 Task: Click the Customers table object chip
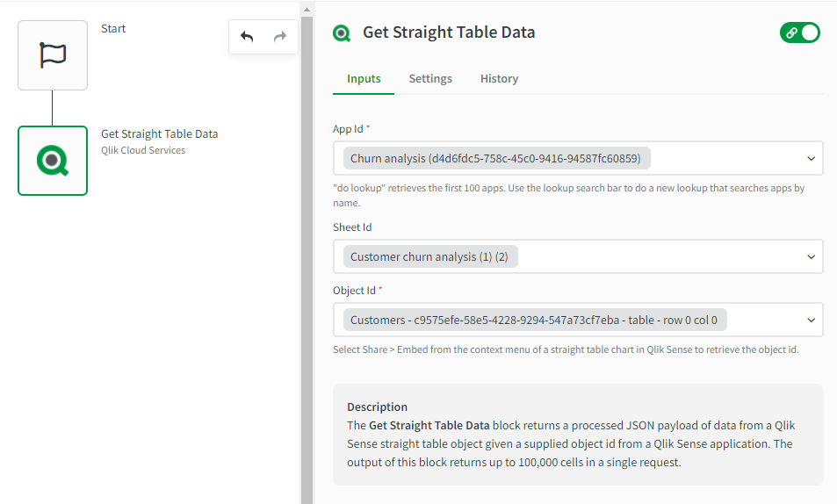pos(535,320)
